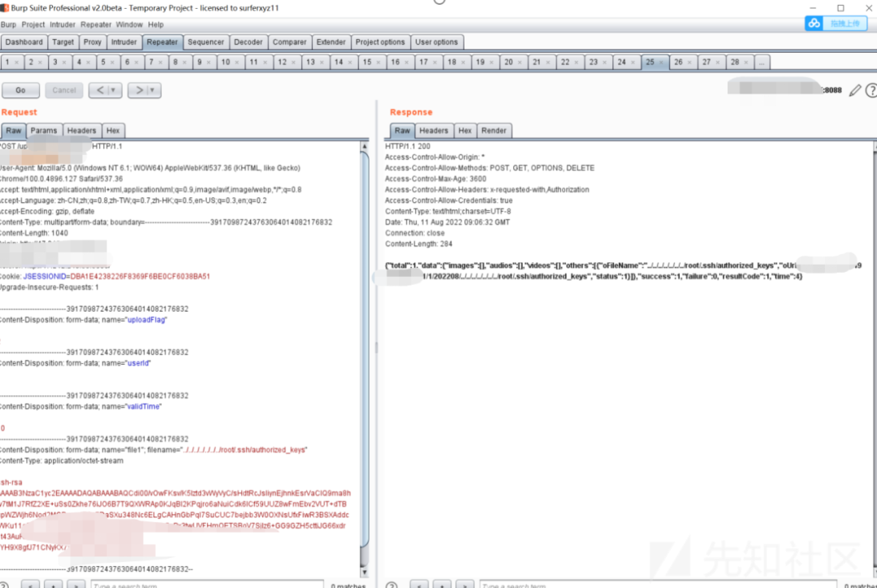The image size is (877, 588).
Task: Go forward in request history
Action: 139,90
